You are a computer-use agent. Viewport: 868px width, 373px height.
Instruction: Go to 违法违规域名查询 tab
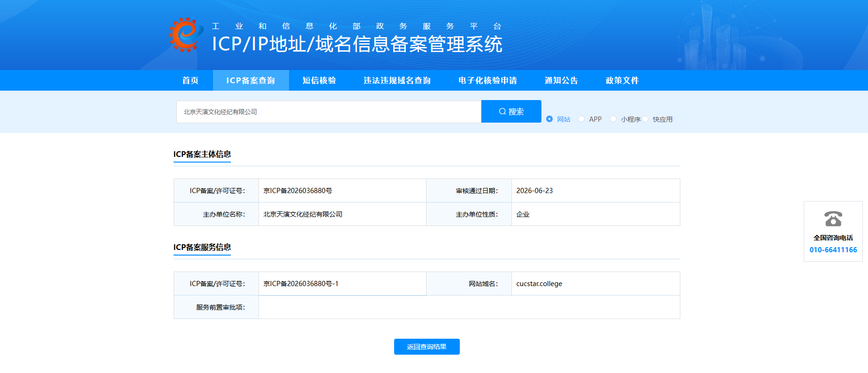pos(397,80)
